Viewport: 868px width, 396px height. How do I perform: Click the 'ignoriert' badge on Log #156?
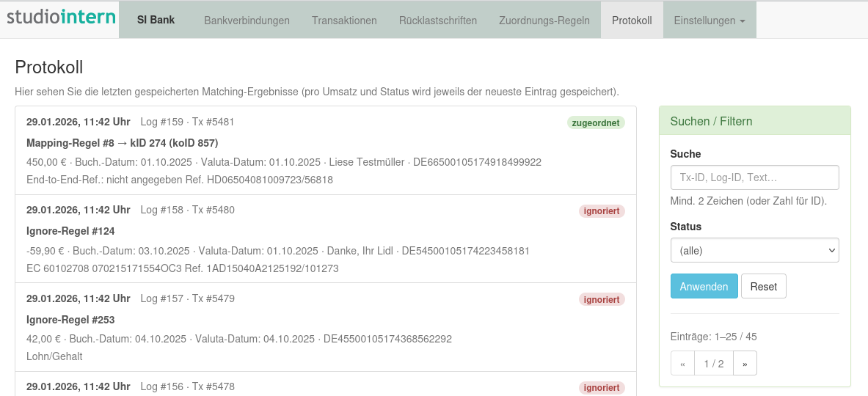click(602, 388)
